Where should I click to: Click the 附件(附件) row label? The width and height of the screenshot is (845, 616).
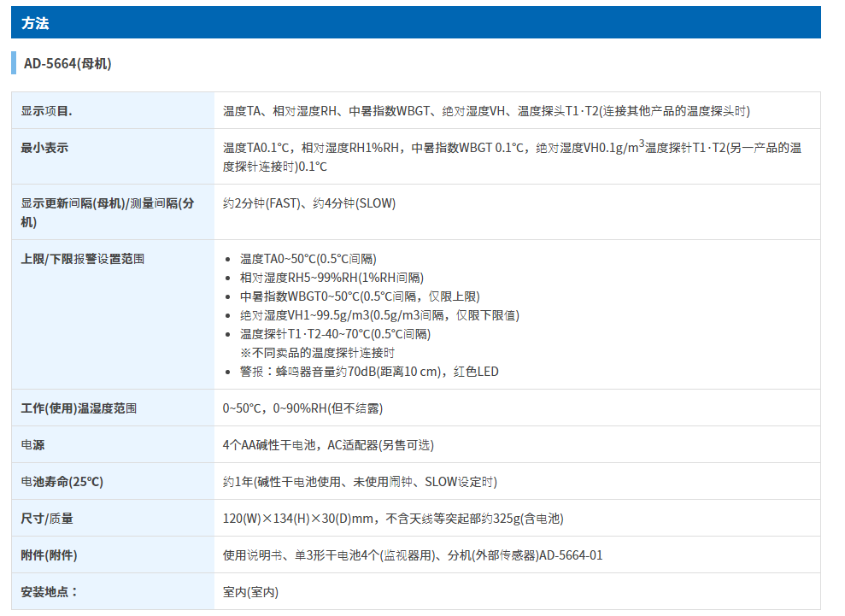click(x=49, y=555)
